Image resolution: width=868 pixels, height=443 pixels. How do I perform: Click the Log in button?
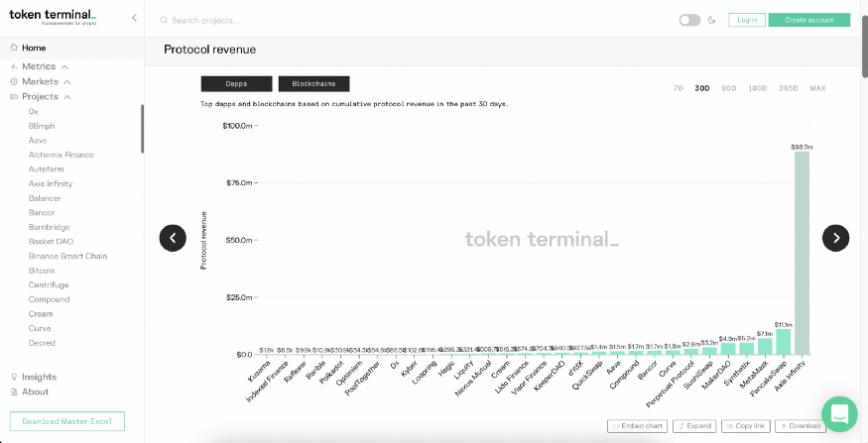pyautogui.click(x=747, y=20)
